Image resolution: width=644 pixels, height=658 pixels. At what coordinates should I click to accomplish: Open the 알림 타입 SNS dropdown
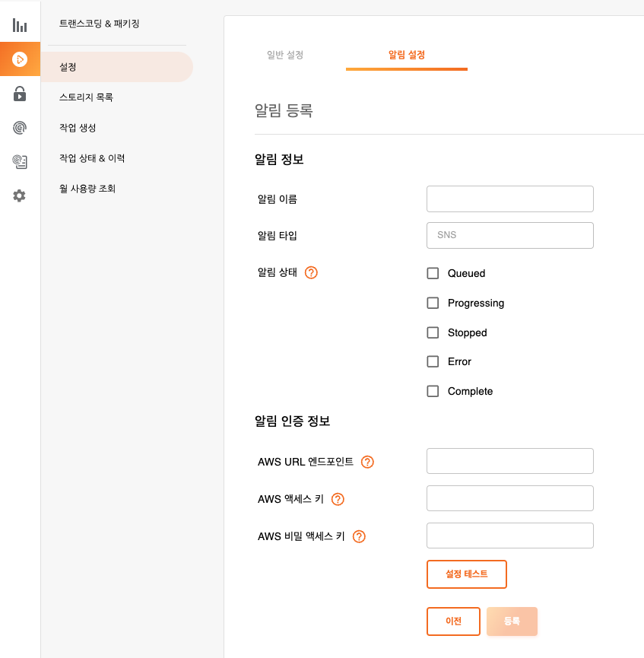coord(509,235)
